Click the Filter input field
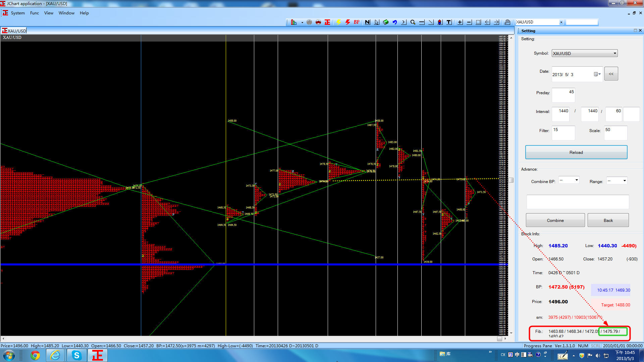This screenshot has height=362, width=644. click(563, 133)
